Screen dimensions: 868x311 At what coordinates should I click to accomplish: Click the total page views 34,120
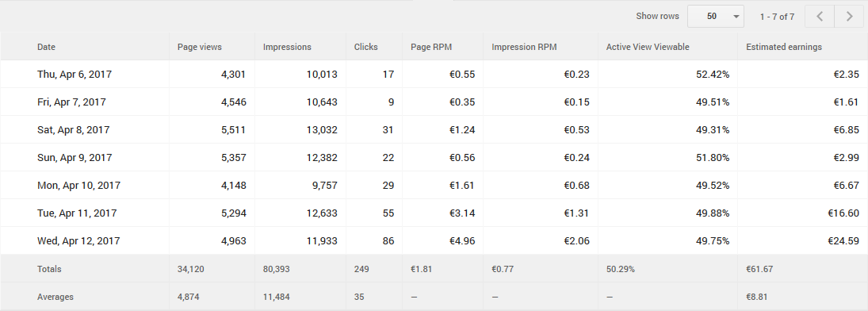pos(189,269)
